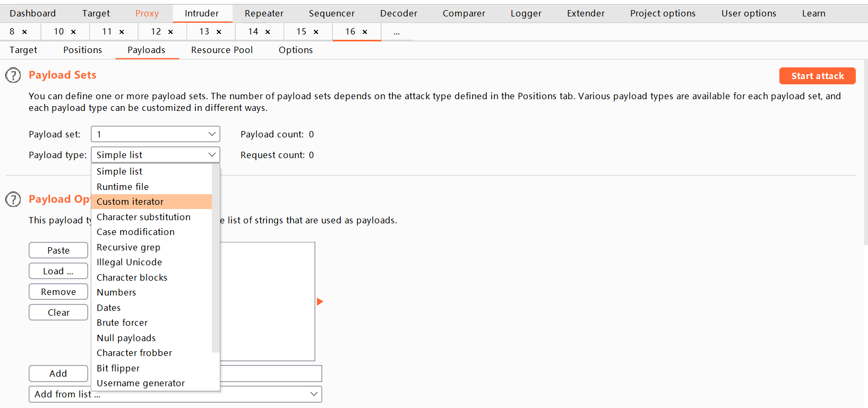Switch to the Target main tab

coord(96,13)
